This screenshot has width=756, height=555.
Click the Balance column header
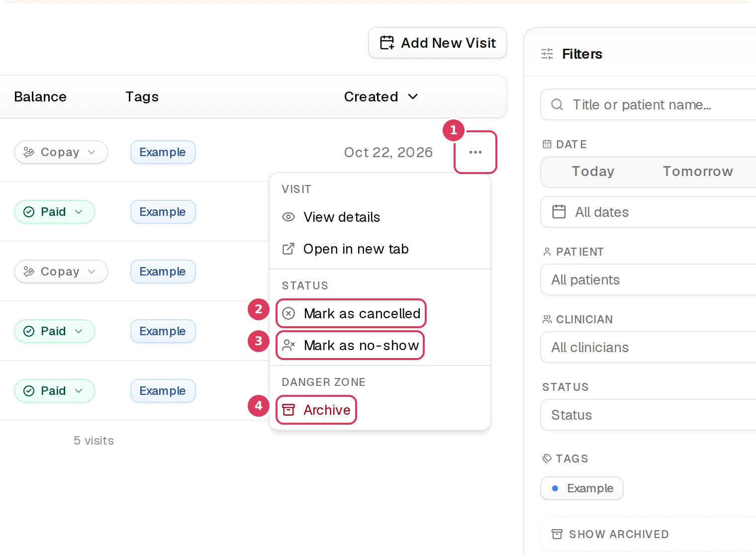40,96
